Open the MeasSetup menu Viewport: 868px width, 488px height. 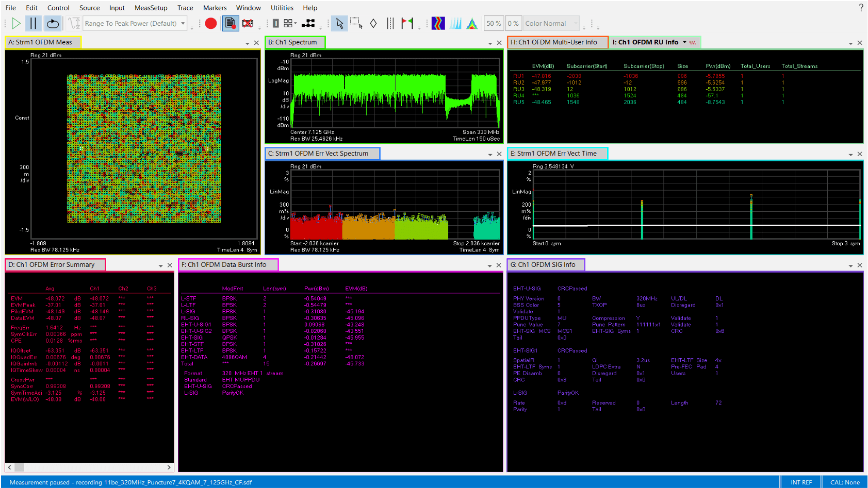(151, 7)
